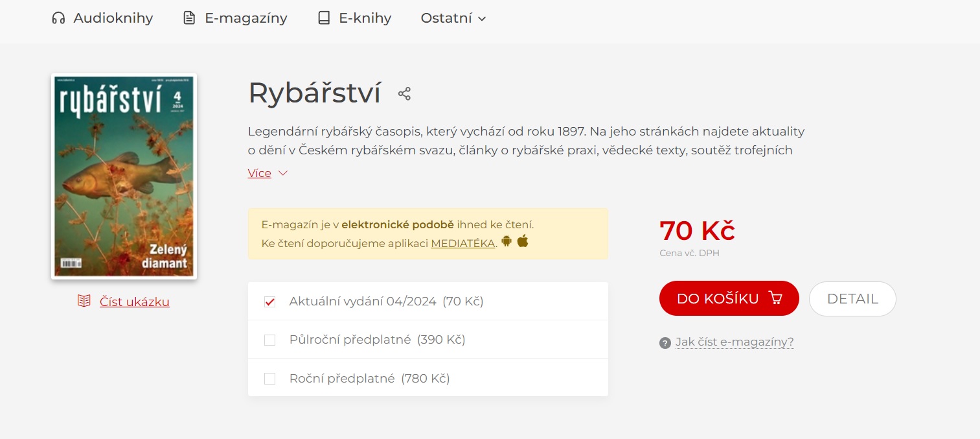Add magazine with DO KOŠÍKU button
The height and width of the screenshot is (439, 980).
(729, 298)
